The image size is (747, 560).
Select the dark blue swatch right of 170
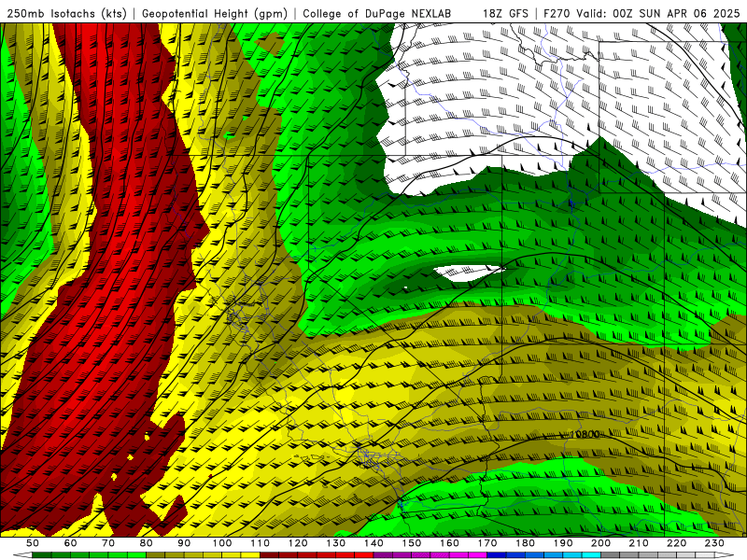pos(497,555)
